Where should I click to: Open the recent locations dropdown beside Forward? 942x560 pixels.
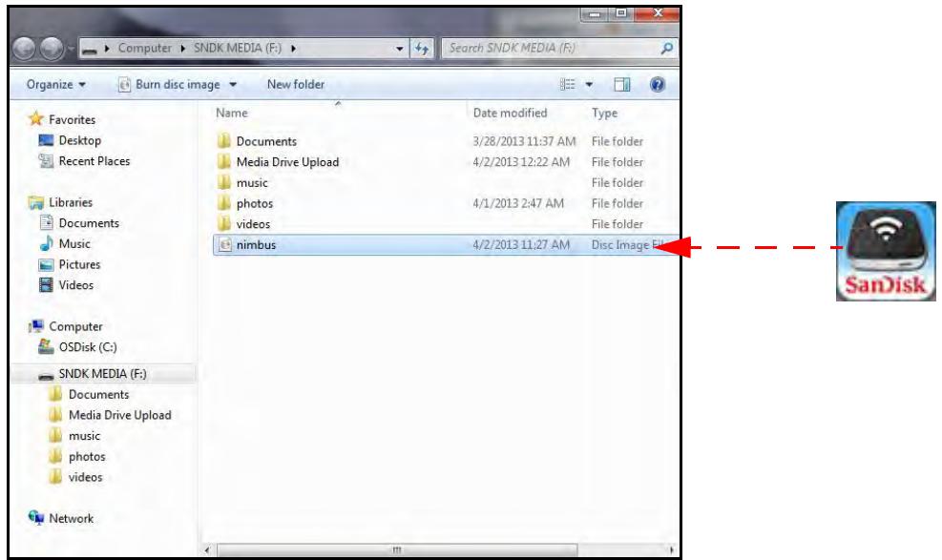tap(71, 49)
